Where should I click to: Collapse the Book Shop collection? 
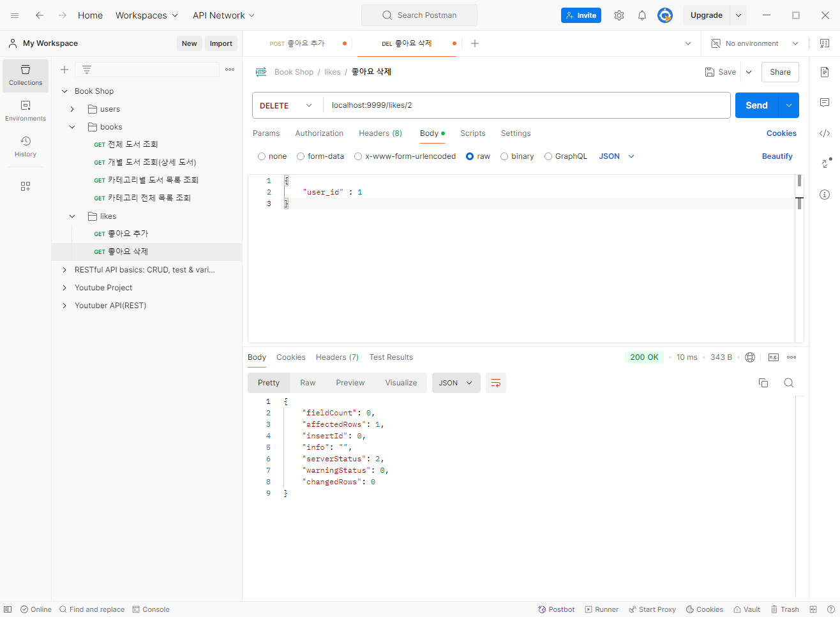coord(64,91)
